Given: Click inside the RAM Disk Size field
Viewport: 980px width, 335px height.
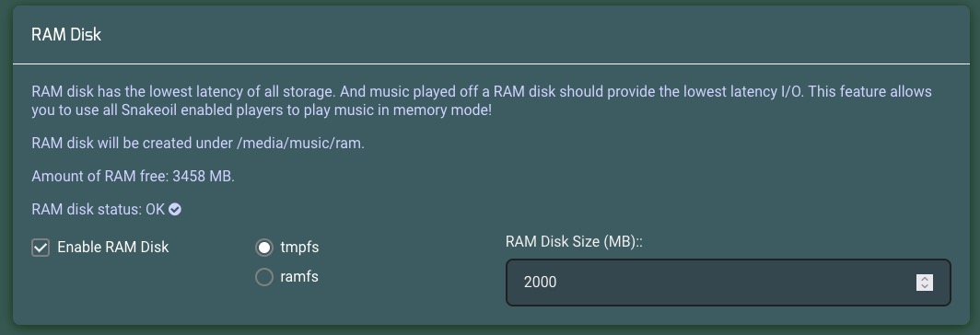Looking at the screenshot, I should coord(729,283).
